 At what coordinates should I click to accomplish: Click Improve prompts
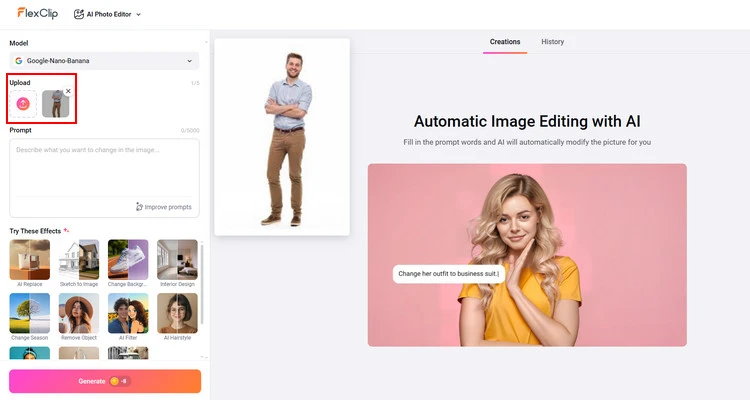164,207
